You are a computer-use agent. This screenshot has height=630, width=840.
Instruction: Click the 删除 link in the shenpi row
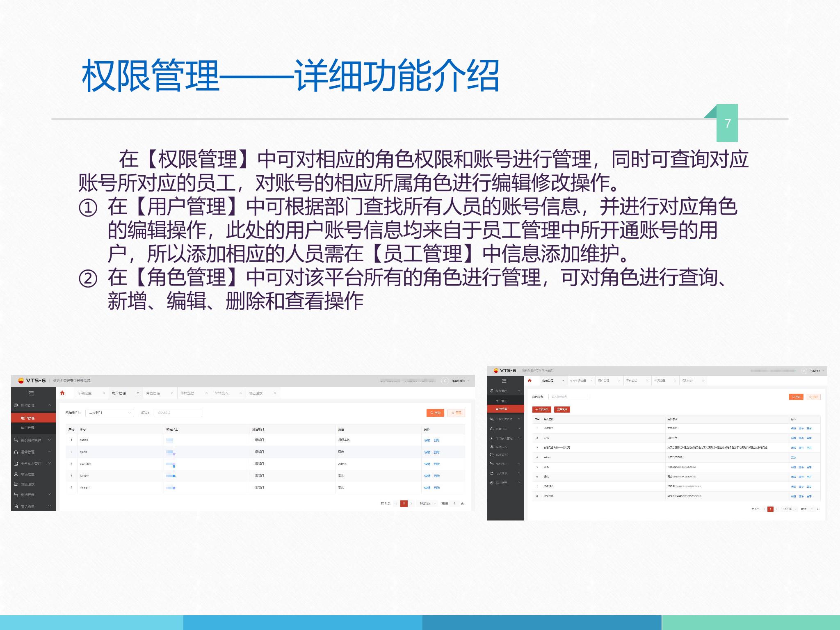(x=436, y=488)
